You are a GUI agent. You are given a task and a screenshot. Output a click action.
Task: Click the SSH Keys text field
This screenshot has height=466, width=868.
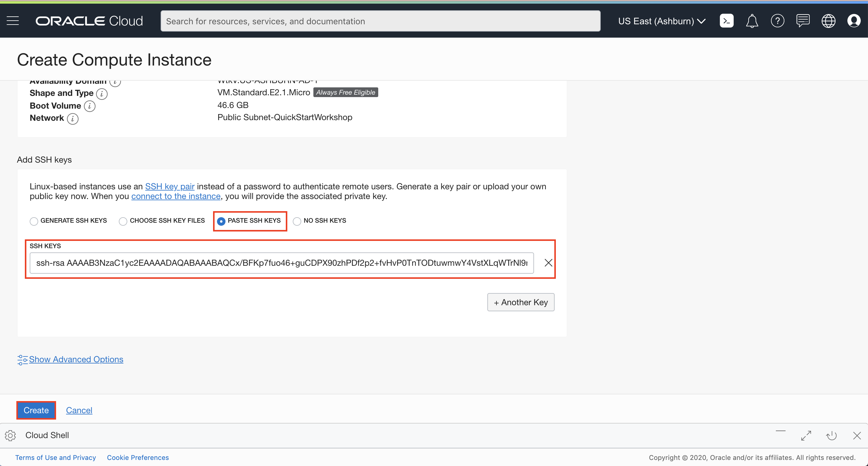click(x=281, y=263)
